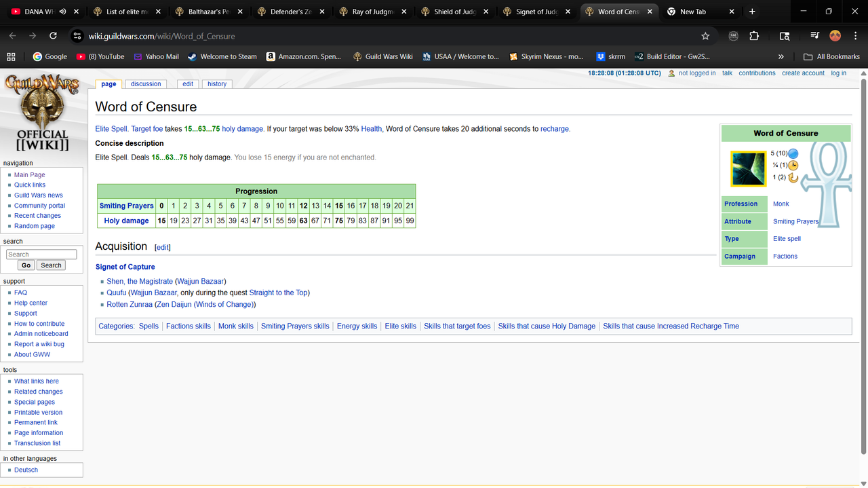
Task: Click the Word of Censure skill icon
Action: pyautogui.click(x=748, y=168)
